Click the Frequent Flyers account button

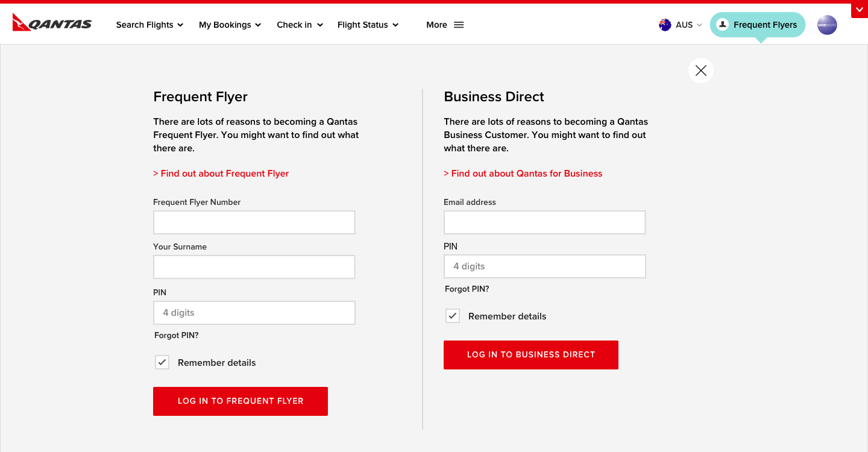pyautogui.click(x=758, y=25)
